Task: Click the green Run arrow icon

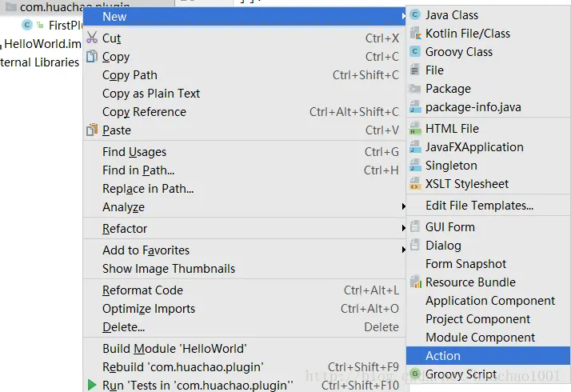Action: 92,386
